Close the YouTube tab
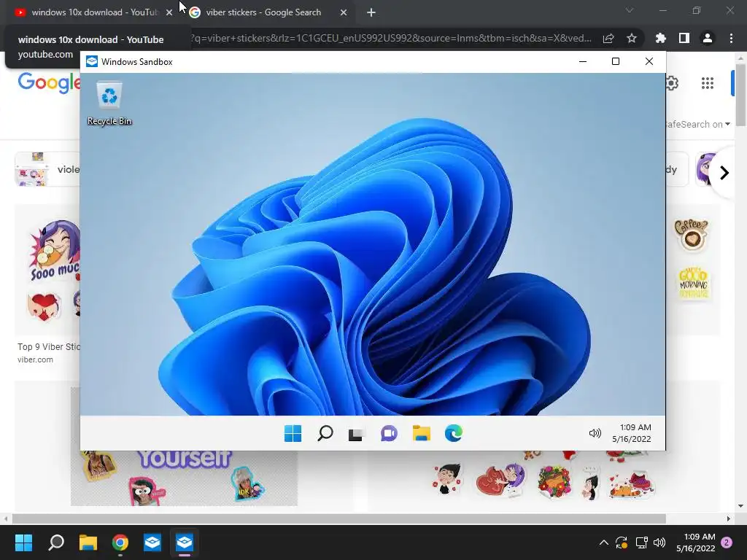This screenshot has height=560, width=747. click(x=169, y=13)
